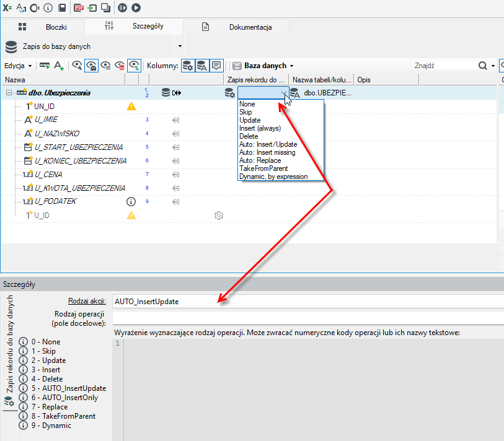Switch to the Szczegóły tab
Image resolution: width=504 pixels, height=441 pixels.
click(134, 27)
